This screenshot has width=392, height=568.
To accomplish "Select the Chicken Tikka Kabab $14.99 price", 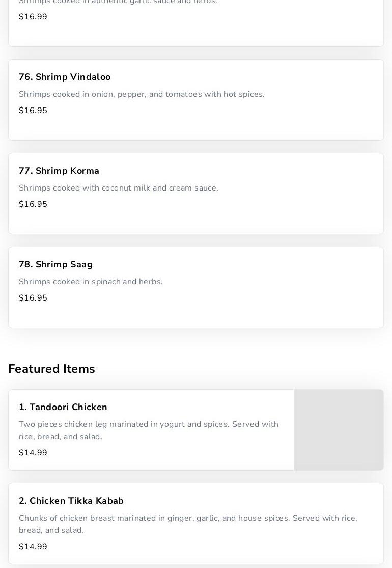I will 33,547.
